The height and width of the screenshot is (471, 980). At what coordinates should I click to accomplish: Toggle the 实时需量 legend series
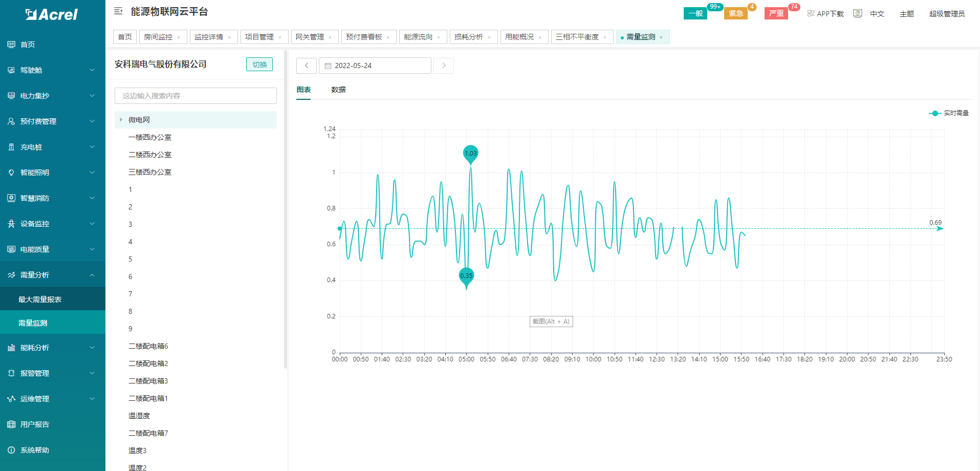coord(949,113)
